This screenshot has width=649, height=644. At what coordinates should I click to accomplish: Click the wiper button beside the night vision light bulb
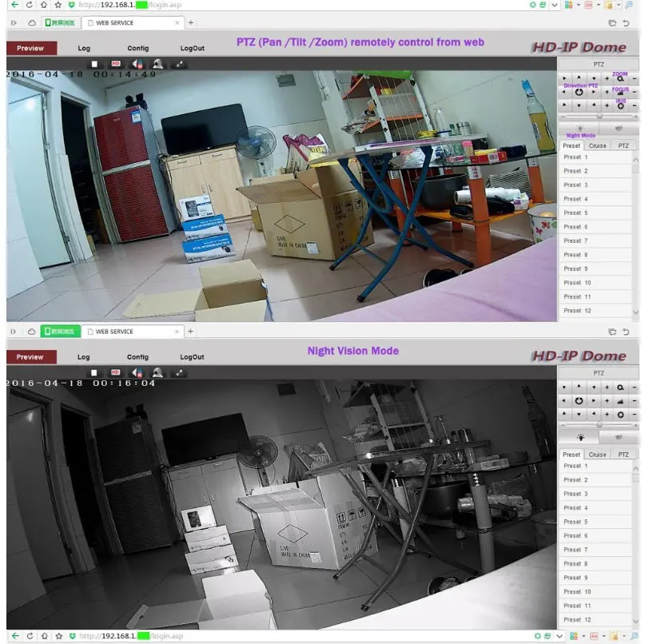pyautogui.click(x=619, y=437)
